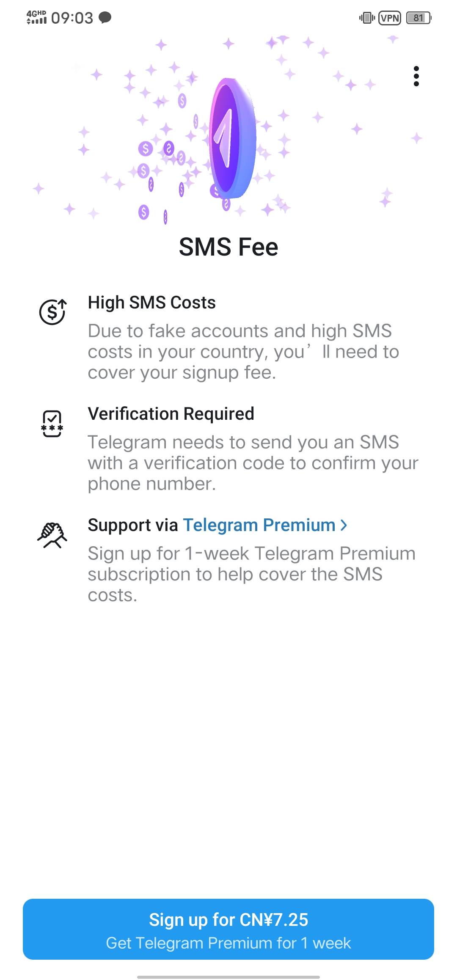
Task: Tap the vibrate mode status icon
Action: (x=367, y=18)
